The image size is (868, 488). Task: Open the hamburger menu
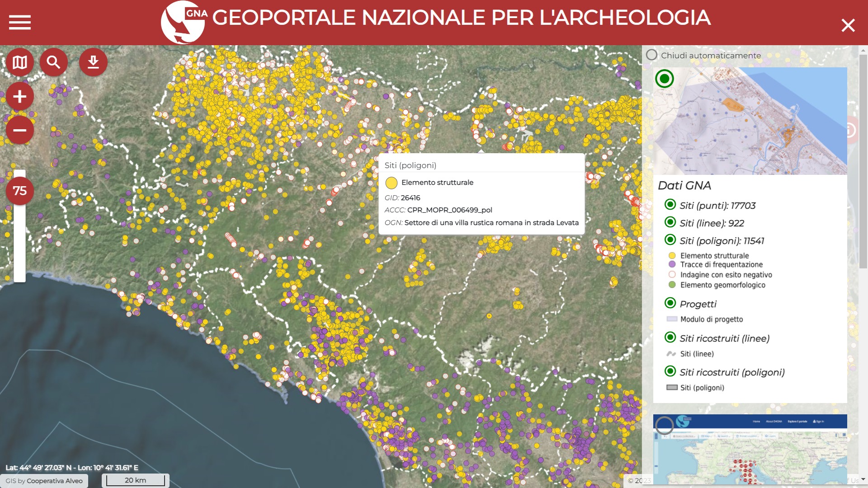click(x=19, y=22)
